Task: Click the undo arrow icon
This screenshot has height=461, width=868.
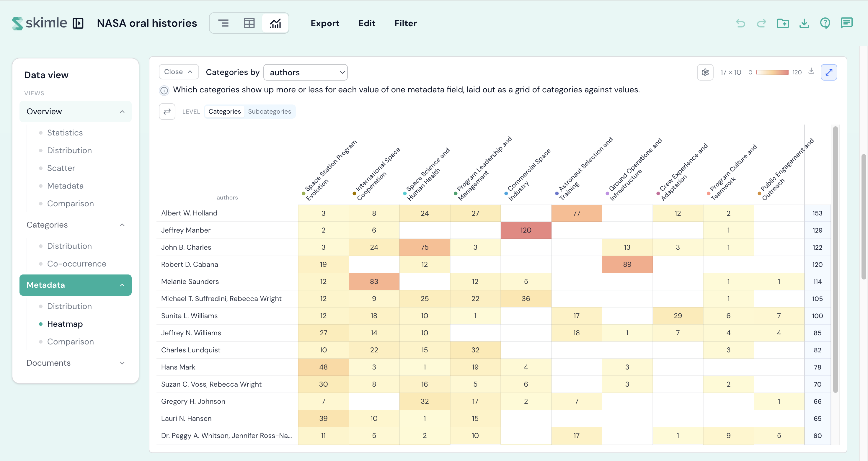Action: [741, 23]
